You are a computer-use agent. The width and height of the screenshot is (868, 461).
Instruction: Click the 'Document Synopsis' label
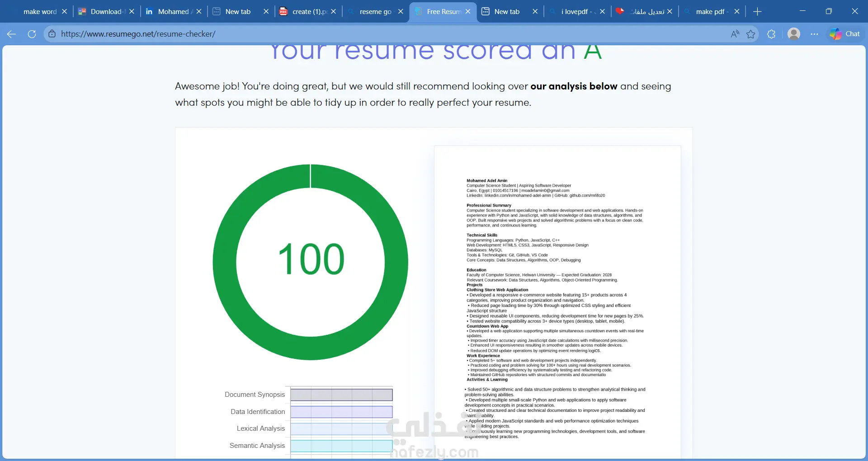[x=255, y=395]
